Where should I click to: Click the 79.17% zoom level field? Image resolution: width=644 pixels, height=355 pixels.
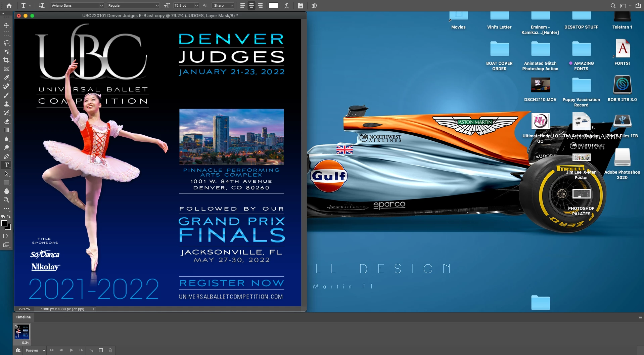coord(24,309)
